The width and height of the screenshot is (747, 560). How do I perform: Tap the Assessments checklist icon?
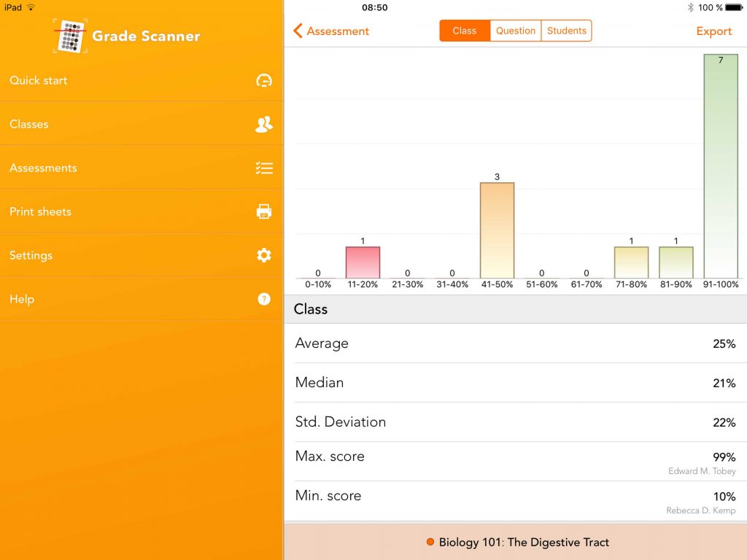pos(264,168)
